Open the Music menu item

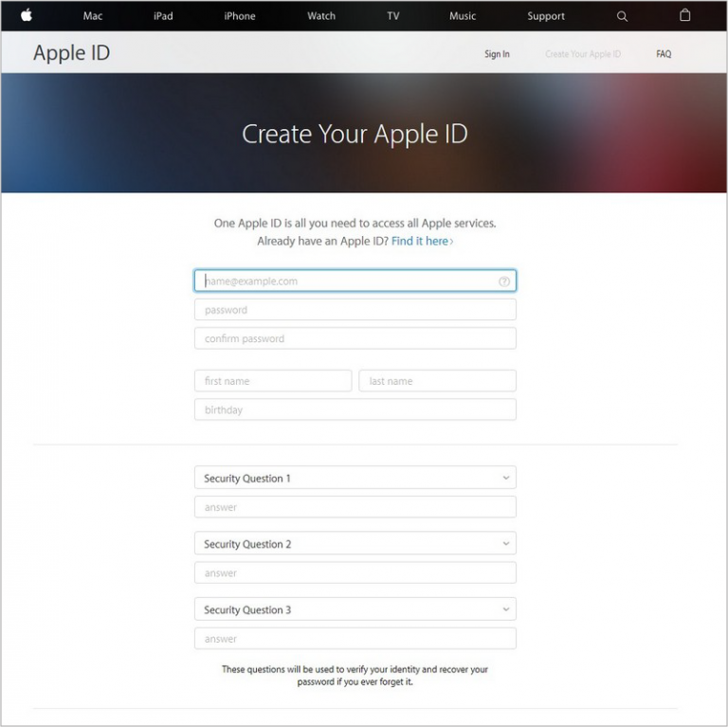pos(463,16)
